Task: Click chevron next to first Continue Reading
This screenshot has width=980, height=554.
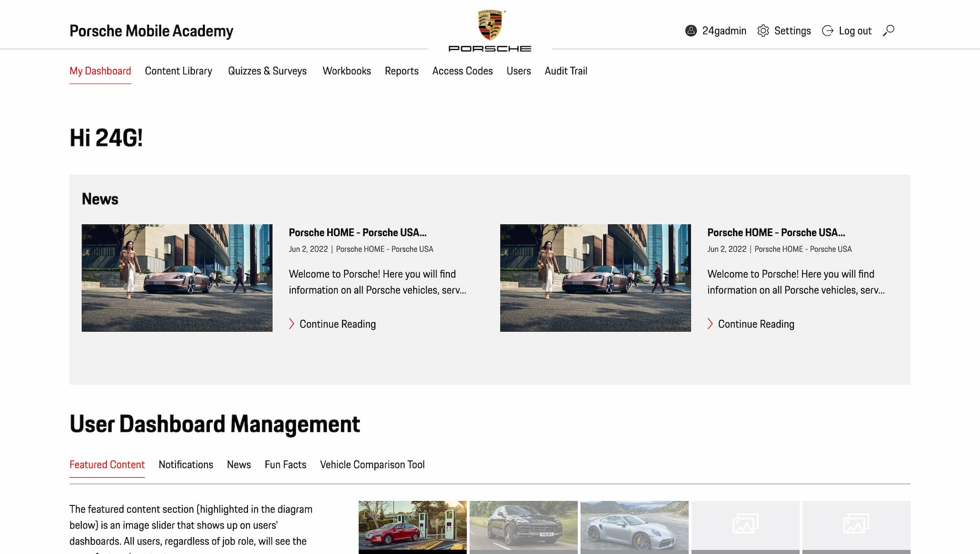Action: [292, 324]
